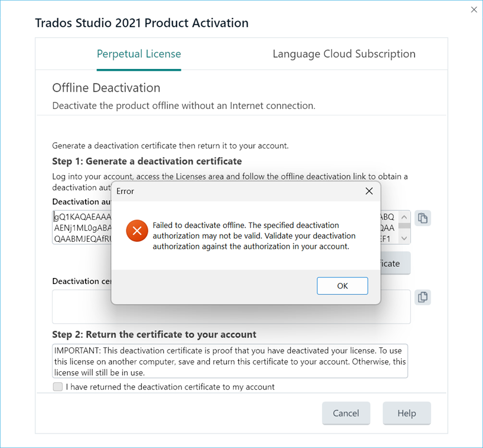Image resolution: width=483 pixels, height=448 pixels.
Task: Switch to Perpetual License tab
Action: tap(139, 54)
